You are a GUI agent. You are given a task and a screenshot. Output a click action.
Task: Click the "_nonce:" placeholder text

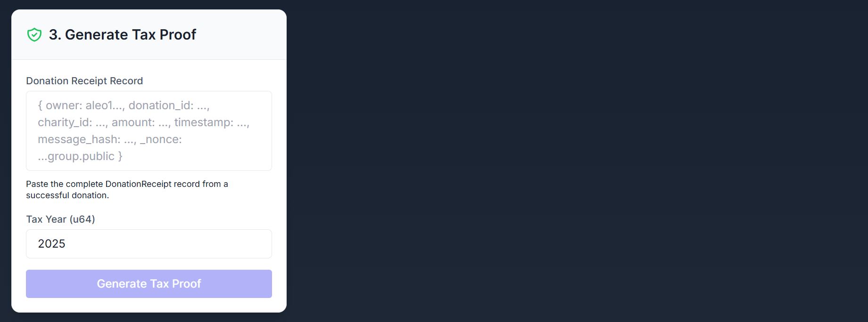point(161,139)
